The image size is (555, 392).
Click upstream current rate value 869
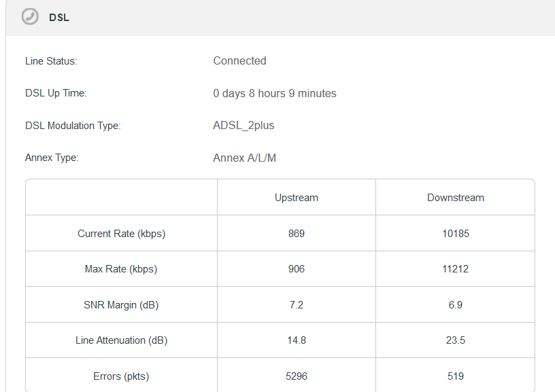click(x=296, y=234)
